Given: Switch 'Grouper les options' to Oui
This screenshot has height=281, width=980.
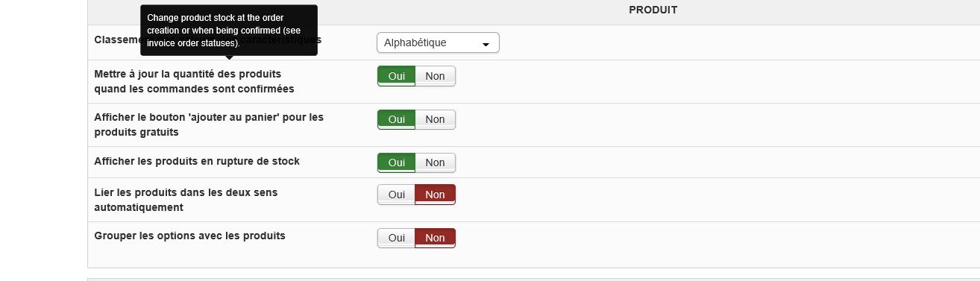Looking at the screenshot, I should [396, 238].
